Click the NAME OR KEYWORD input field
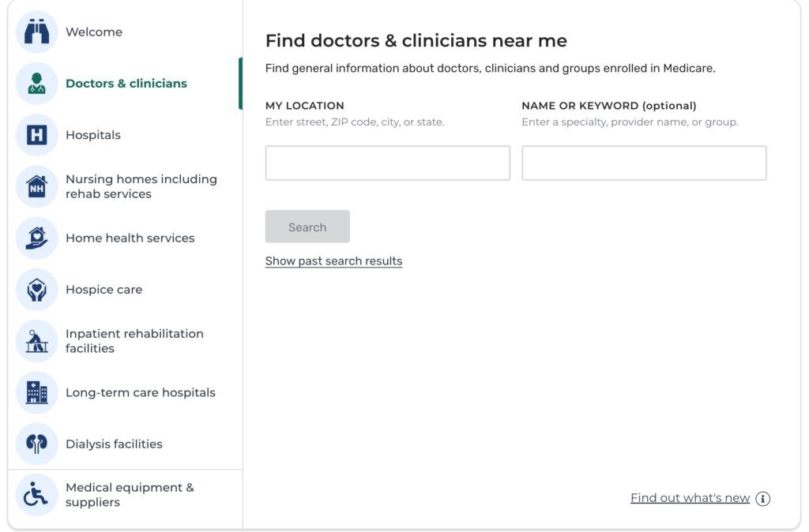 (643, 163)
